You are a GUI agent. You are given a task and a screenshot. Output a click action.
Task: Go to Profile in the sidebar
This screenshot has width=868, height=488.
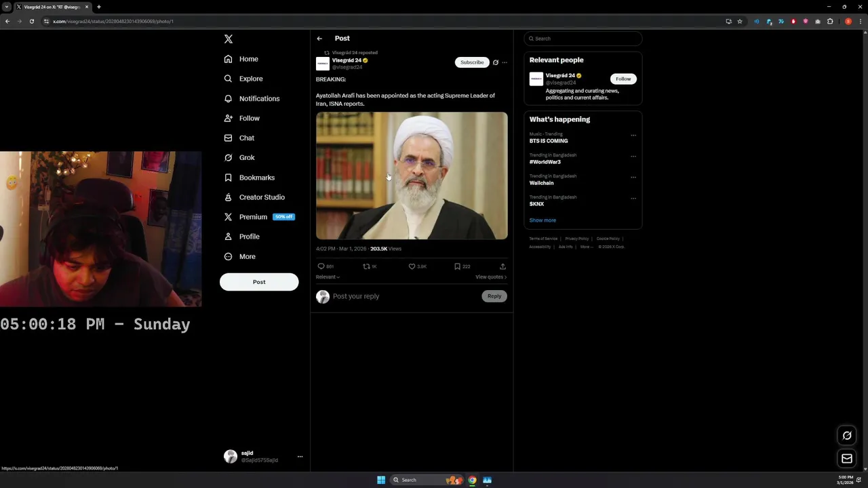(242, 237)
